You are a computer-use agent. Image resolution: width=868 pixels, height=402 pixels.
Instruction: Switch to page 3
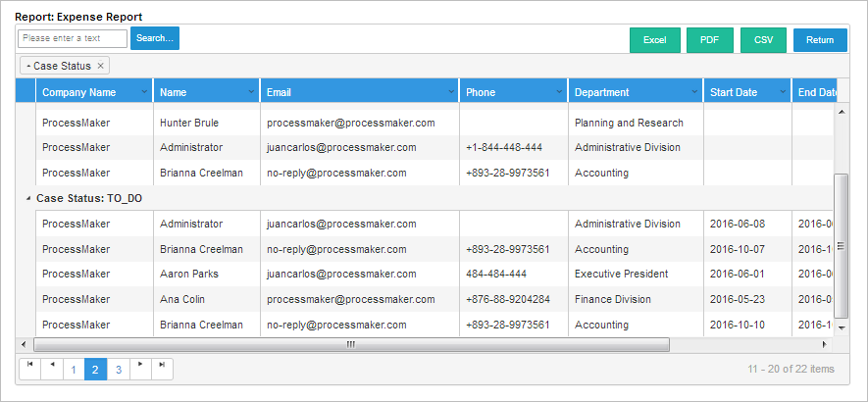coord(119,370)
